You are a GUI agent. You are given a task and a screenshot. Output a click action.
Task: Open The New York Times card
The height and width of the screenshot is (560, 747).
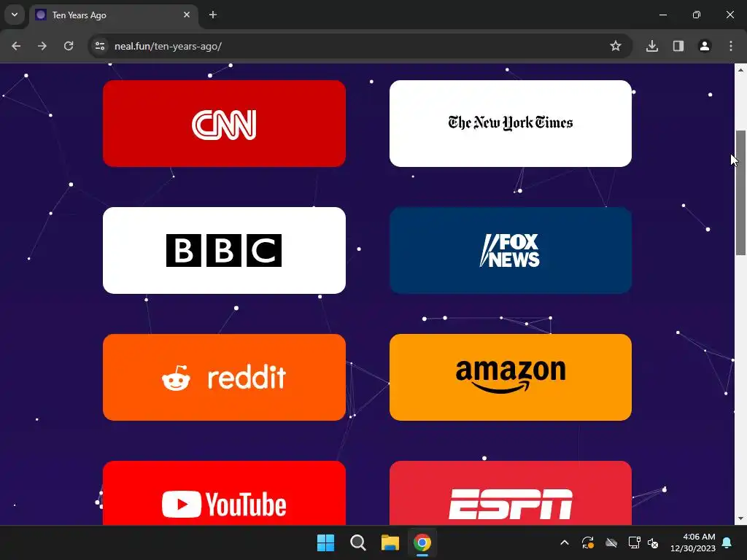pos(510,123)
